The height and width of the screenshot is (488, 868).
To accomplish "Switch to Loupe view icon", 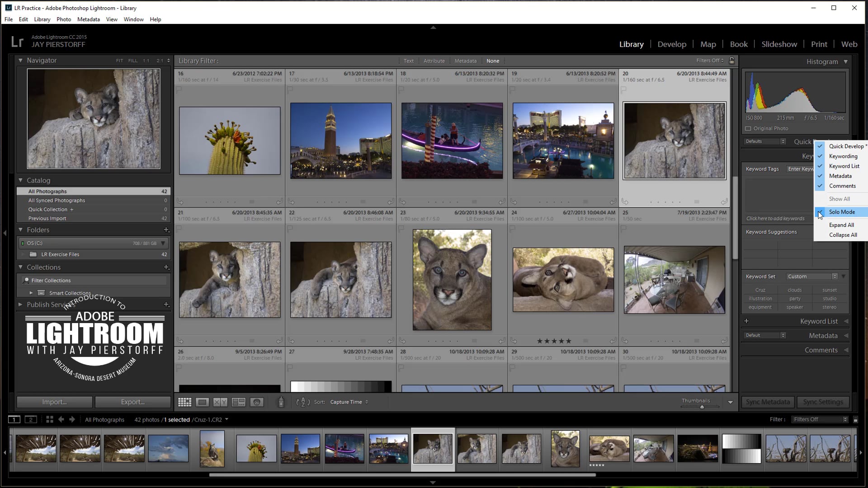I will pos(202,402).
